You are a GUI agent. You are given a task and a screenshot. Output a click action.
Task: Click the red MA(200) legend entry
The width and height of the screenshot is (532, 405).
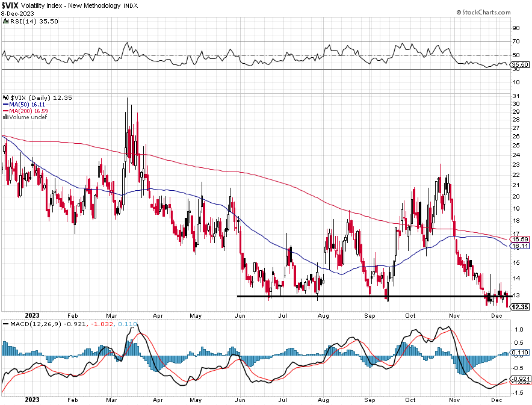click(x=25, y=111)
